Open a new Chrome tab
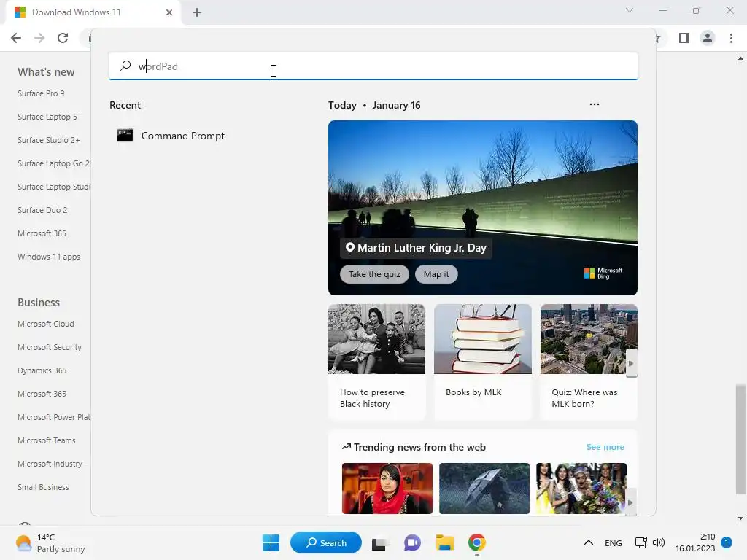This screenshot has height=560, width=747. point(197,12)
